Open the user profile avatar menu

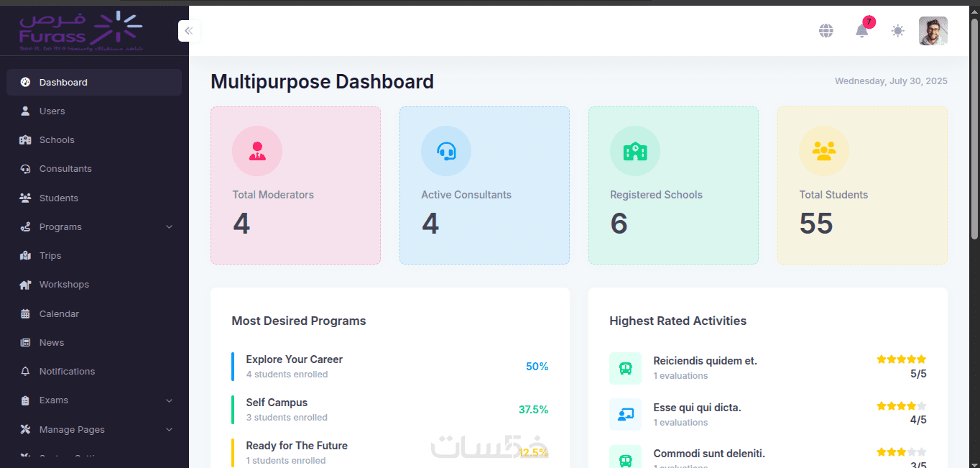pyautogui.click(x=933, y=31)
